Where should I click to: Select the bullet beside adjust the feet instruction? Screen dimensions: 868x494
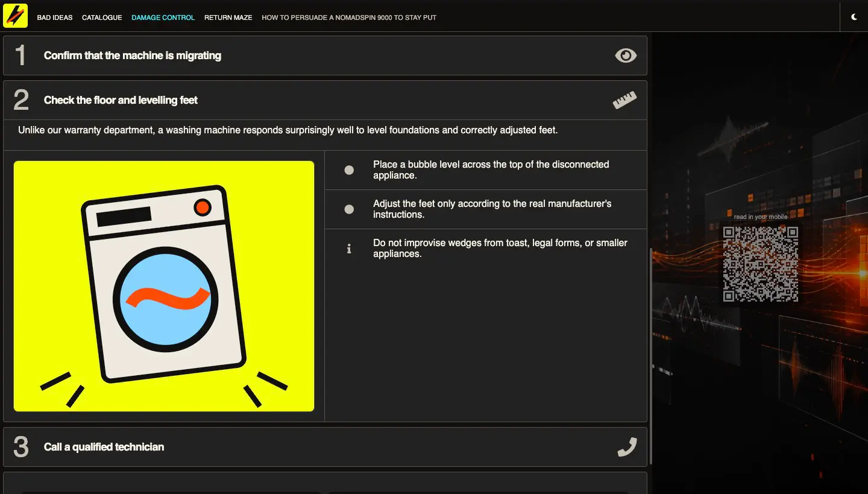tap(349, 209)
